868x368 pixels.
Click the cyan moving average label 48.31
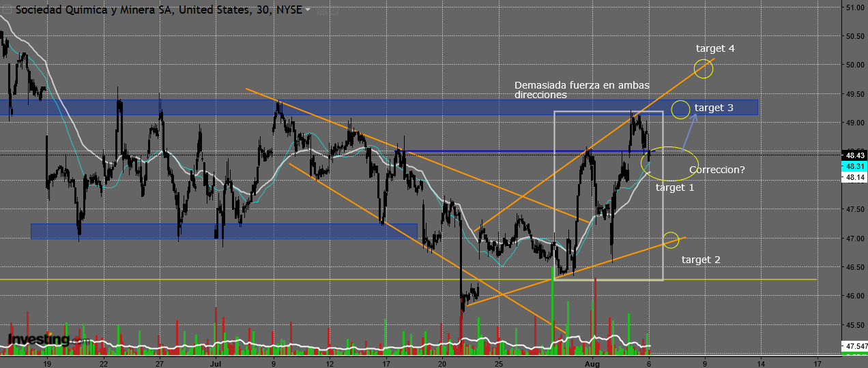pyautogui.click(x=855, y=166)
